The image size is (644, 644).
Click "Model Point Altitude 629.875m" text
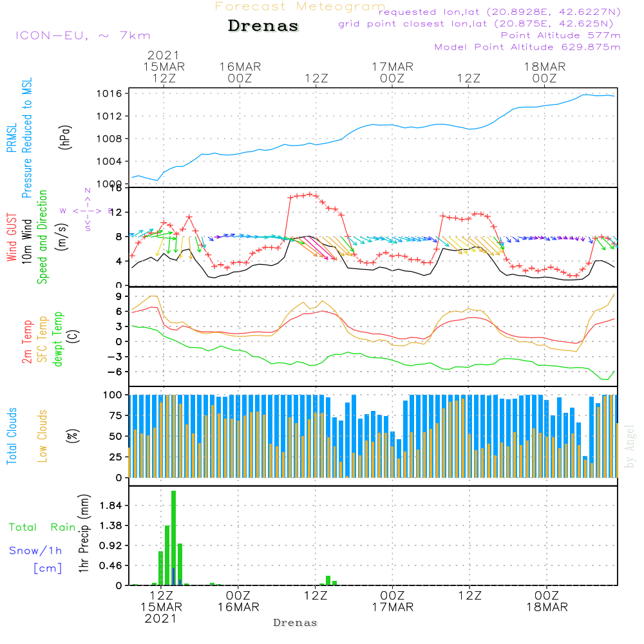[527, 47]
